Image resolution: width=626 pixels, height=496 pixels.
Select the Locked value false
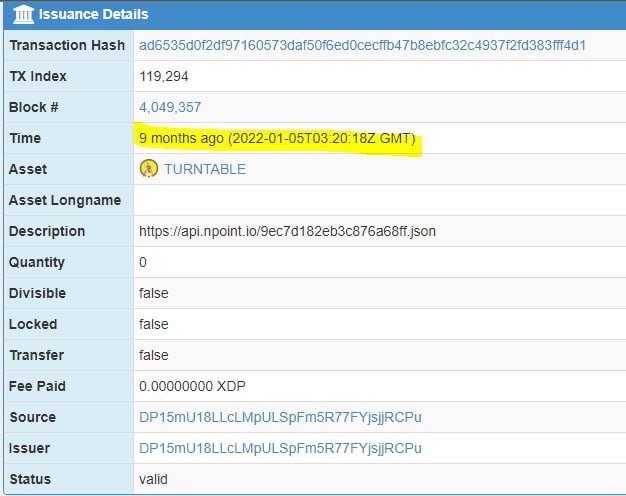[x=153, y=324]
